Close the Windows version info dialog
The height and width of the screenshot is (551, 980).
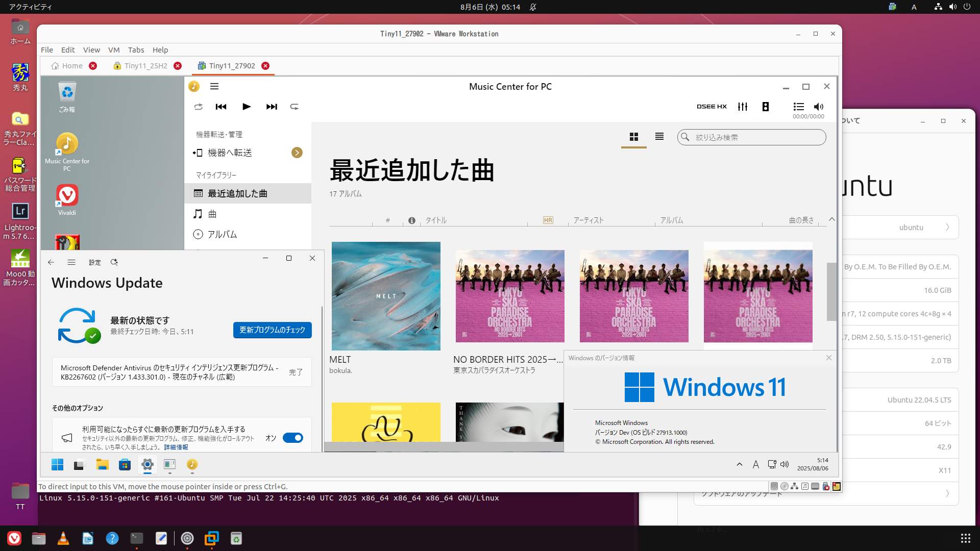[829, 358]
